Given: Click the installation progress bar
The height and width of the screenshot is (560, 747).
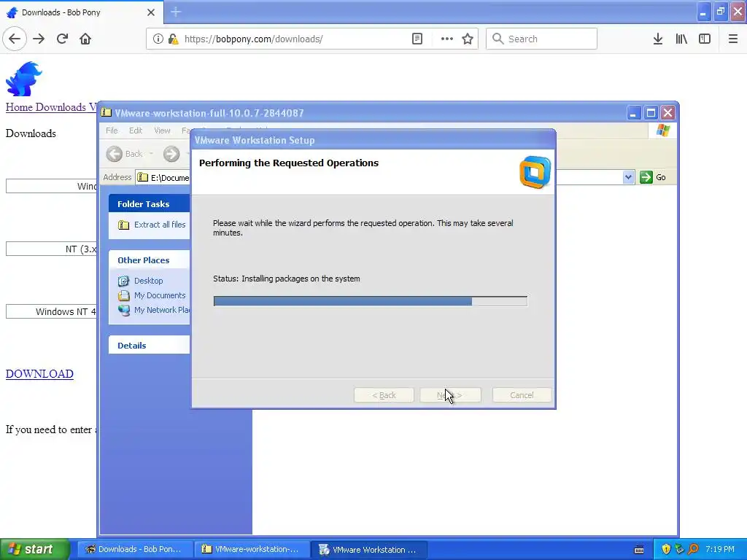Looking at the screenshot, I should click(x=370, y=301).
